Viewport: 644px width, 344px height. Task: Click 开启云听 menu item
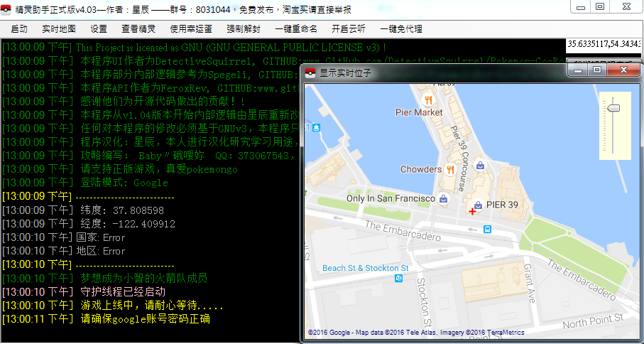349,29
